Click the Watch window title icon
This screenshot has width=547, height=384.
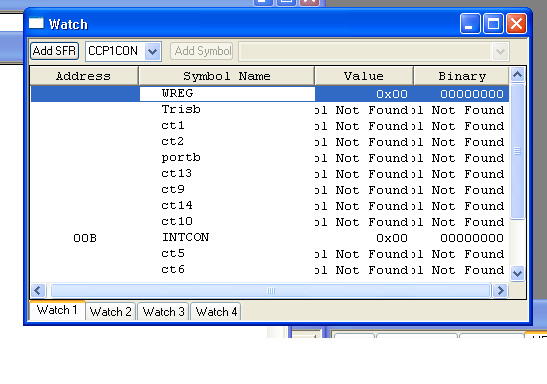click(x=36, y=23)
